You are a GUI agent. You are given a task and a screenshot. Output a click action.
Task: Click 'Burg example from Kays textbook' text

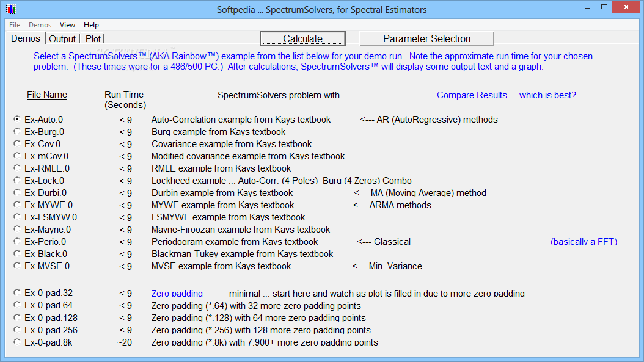pos(219,132)
